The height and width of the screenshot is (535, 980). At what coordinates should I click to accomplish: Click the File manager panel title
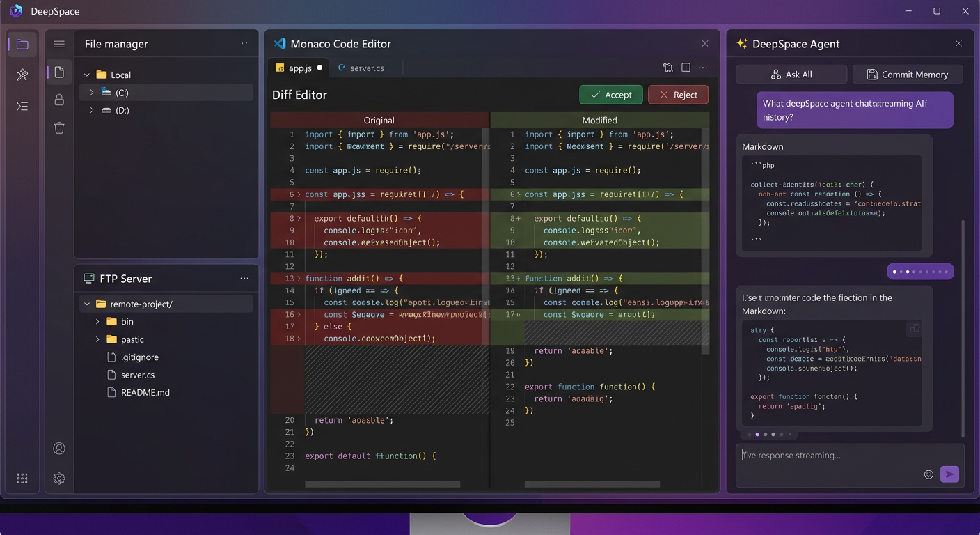coord(116,44)
